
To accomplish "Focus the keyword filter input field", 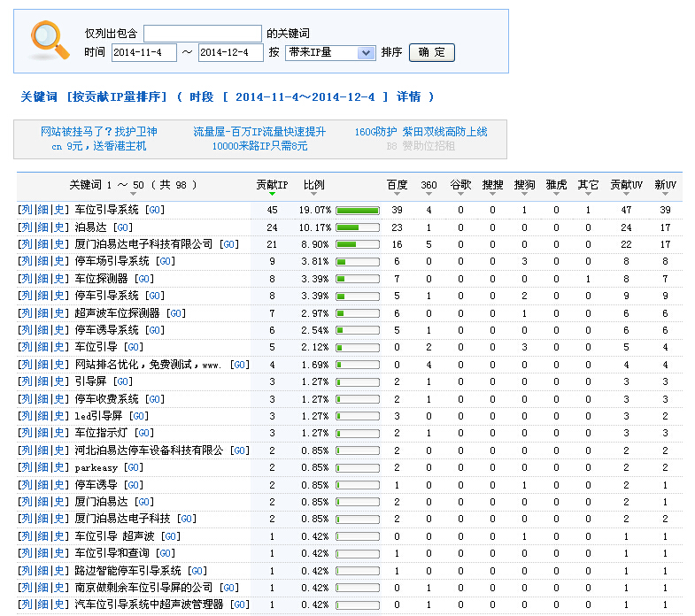I will tap(203, 34).
